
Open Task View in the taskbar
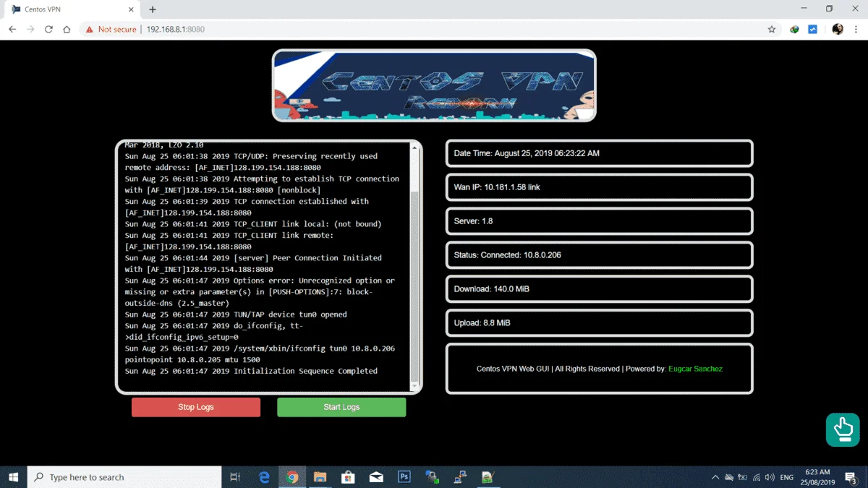235,477
